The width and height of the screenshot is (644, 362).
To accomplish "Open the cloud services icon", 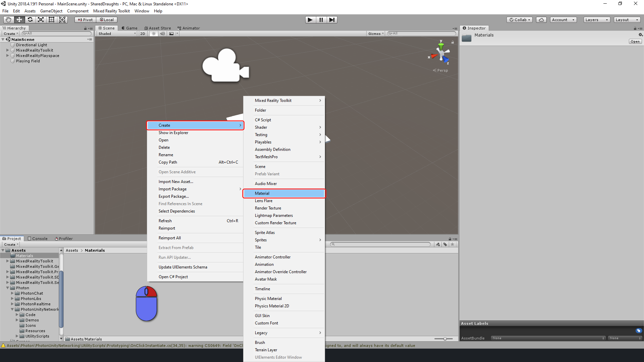I will 541,20.
